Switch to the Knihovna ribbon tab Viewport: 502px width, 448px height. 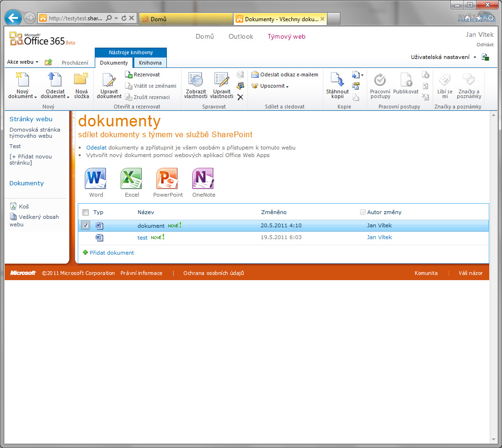tap(150, 62)
